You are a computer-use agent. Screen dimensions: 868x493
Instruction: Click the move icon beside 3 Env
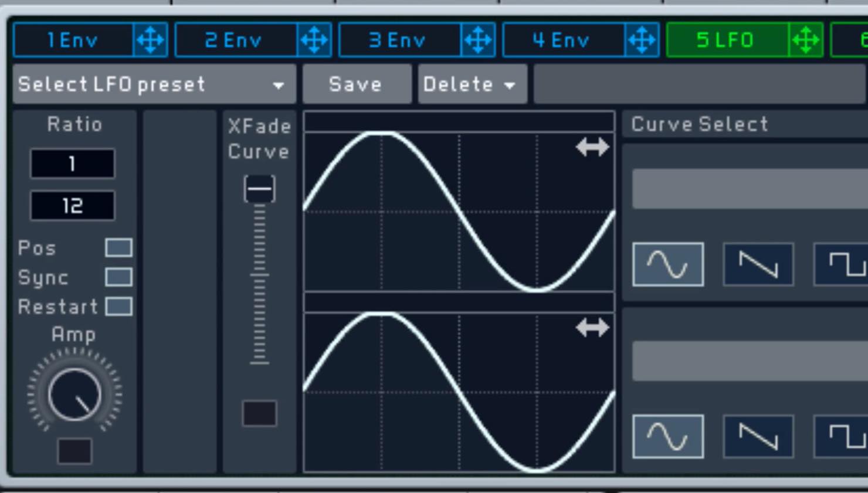(478, 40)
